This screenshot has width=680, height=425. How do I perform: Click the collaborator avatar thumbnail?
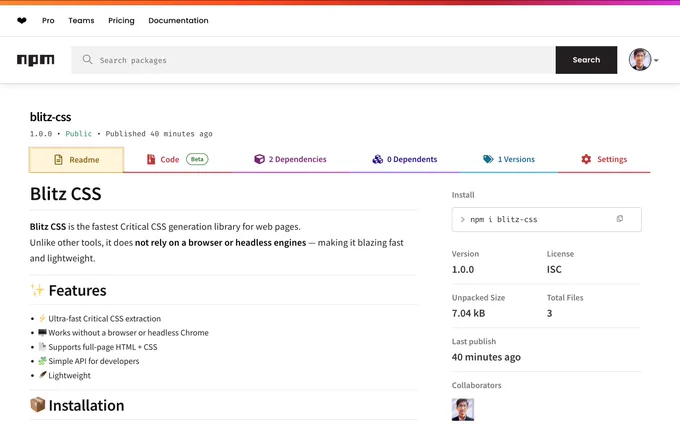pyautogui.click(x=463, y=409)
